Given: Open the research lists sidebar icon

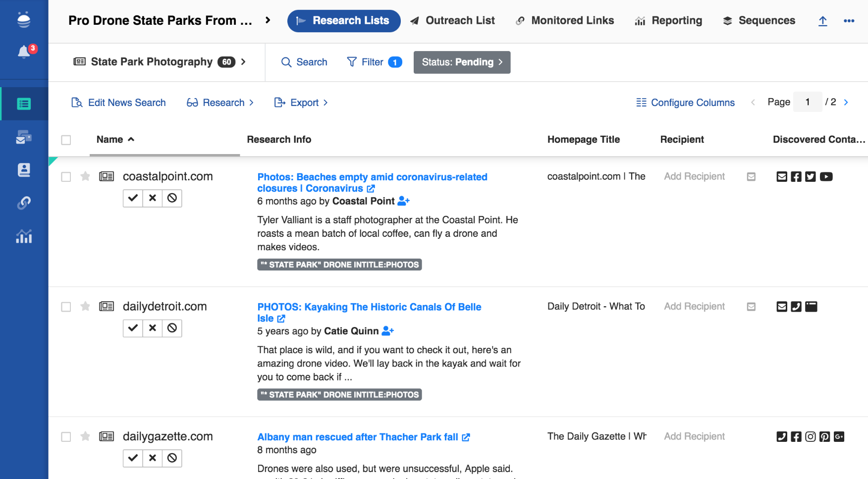Looking at the screenshot, I should click(24, 104).
